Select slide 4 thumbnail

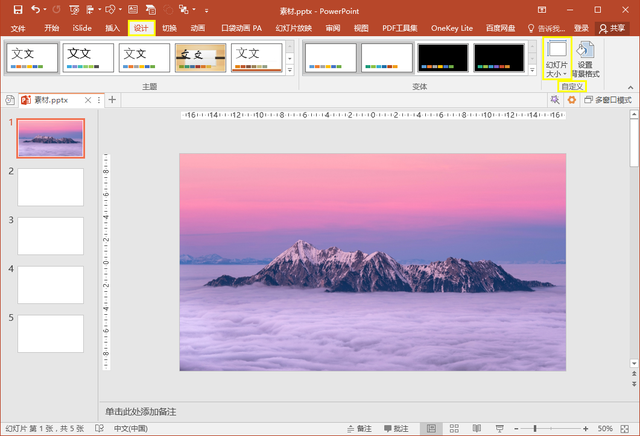[51, 285]
